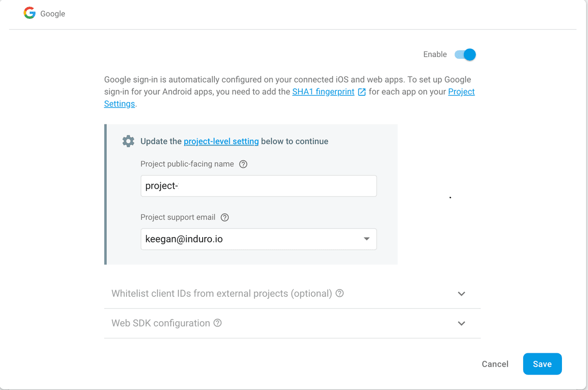Click the Google "G" logo icon

pos(30,13)
